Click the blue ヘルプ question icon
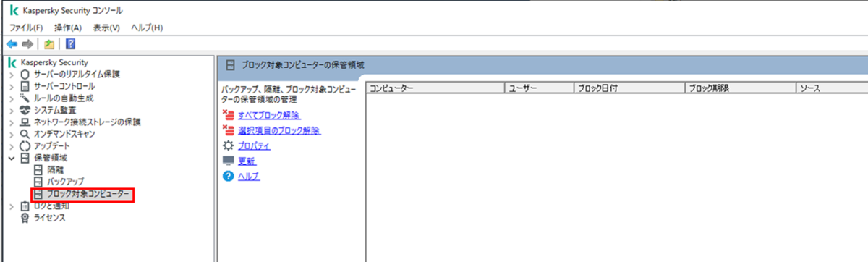Viewport: 868px width, 262px height. pos(229,177)
